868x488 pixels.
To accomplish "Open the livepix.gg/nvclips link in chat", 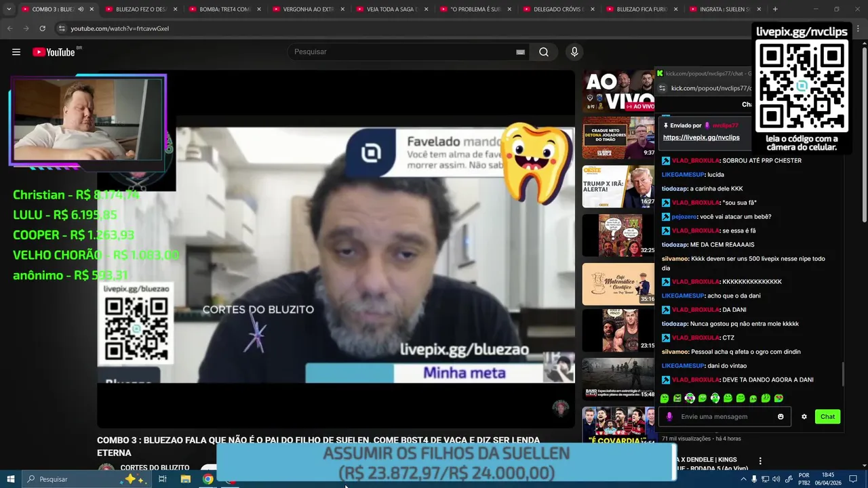I will [701, 138].
